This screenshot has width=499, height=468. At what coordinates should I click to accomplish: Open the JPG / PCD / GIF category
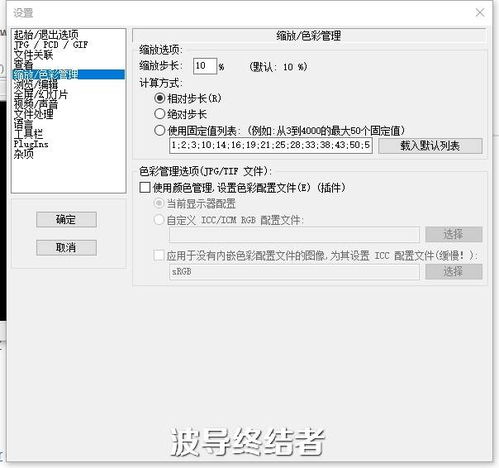click(x=51, y=45)
